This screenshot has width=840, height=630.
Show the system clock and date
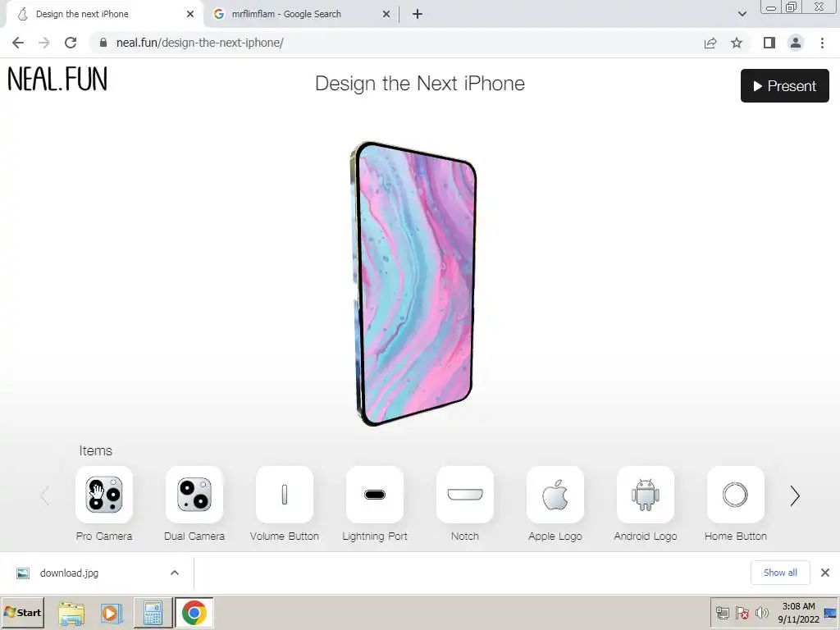pyautogui.click(x=798, y=613)
